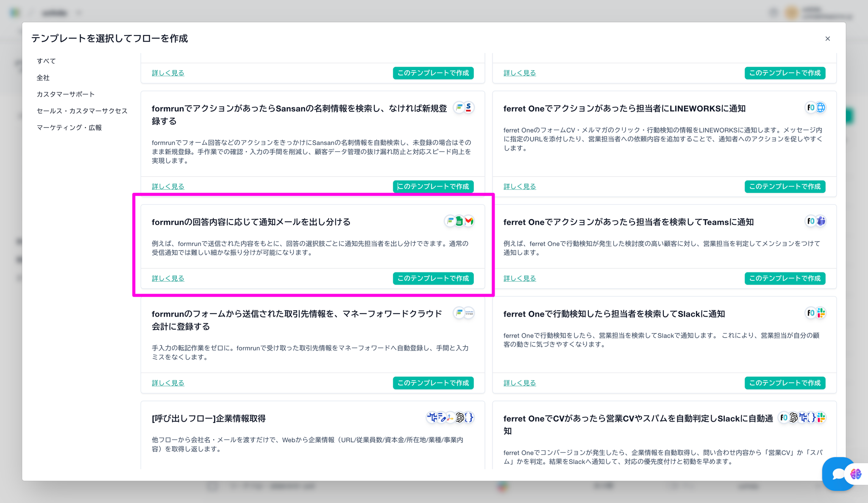Close the template selection dialog

click(827, 39)
